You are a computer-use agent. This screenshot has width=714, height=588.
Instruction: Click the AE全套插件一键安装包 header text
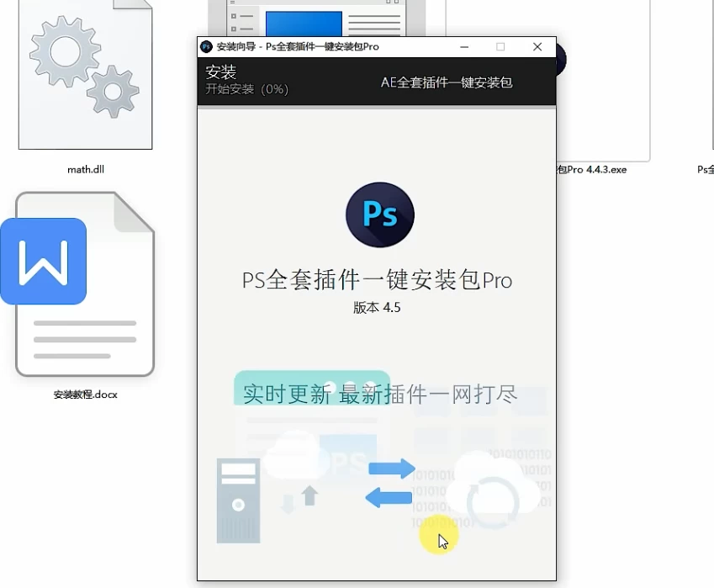pos(447,82)
